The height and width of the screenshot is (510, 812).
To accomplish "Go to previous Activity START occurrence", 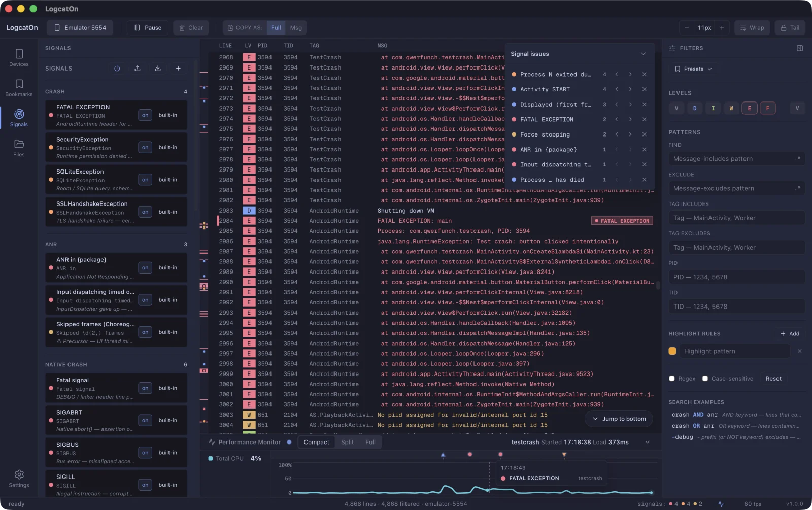I will click(x=617, y=89).
